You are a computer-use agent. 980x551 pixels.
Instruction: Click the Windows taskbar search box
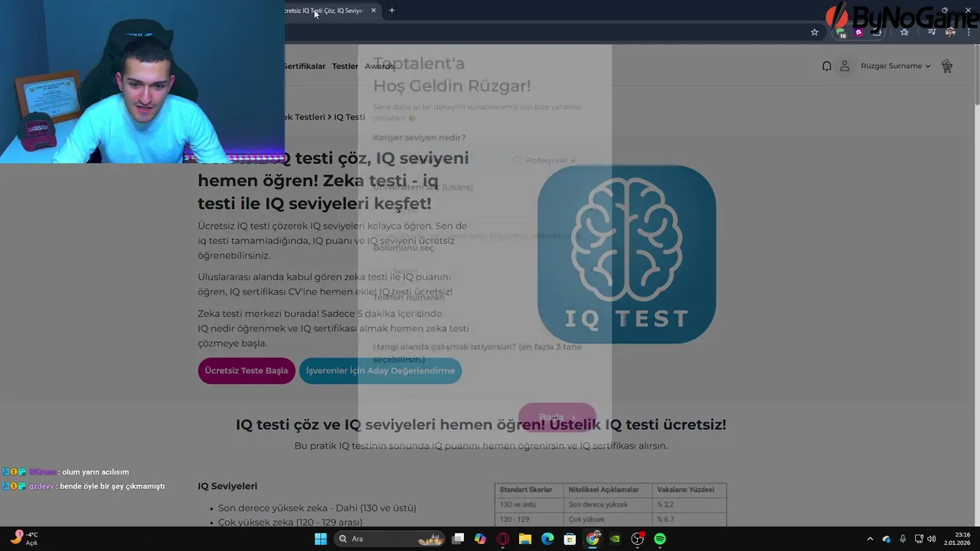pyautogui.click(x=390, y=539)
